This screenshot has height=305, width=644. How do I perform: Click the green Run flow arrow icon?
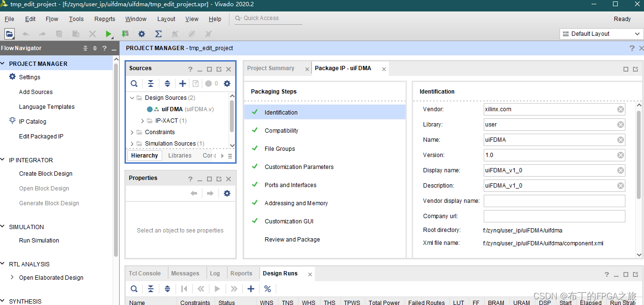click(x=109, y=34)
